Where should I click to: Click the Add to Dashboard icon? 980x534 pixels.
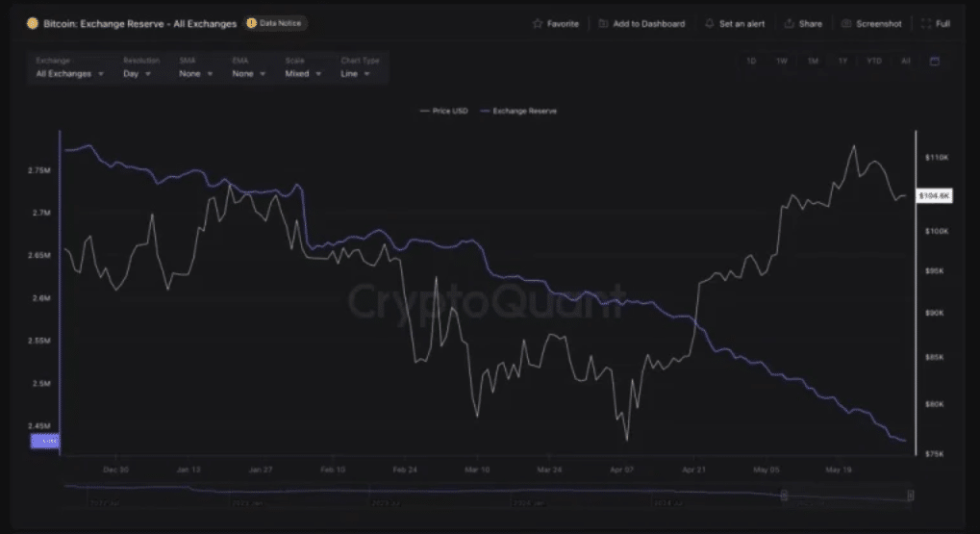603,24
